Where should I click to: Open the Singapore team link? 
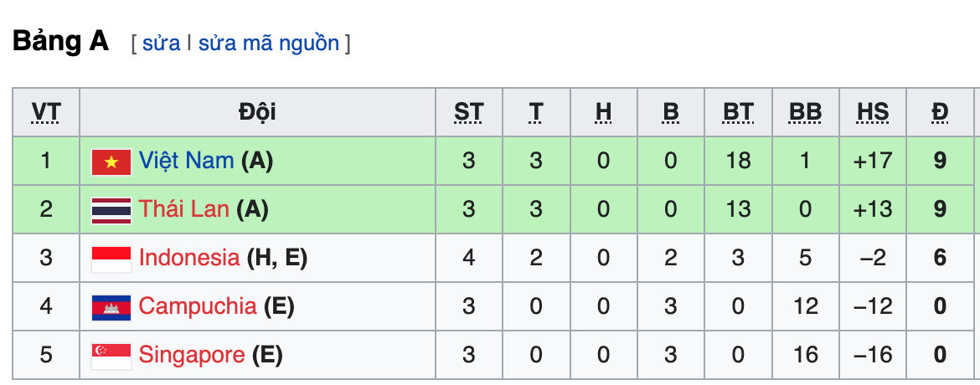click(192, 355)
